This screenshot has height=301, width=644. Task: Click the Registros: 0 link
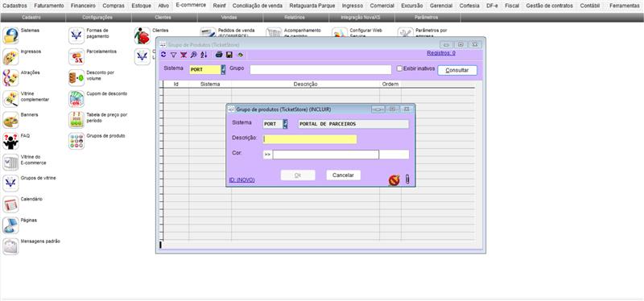[x=441, y=53]
